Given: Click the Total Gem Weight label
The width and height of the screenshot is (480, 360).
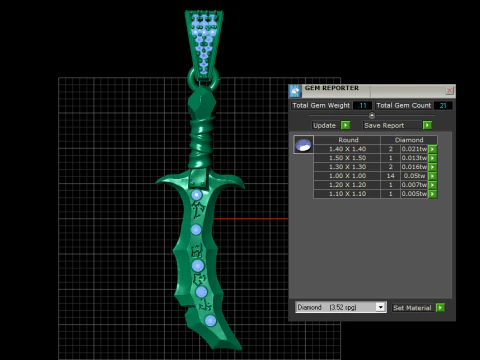Looking at the screenshot, I should pyautogui.click(x=321, y=106).
